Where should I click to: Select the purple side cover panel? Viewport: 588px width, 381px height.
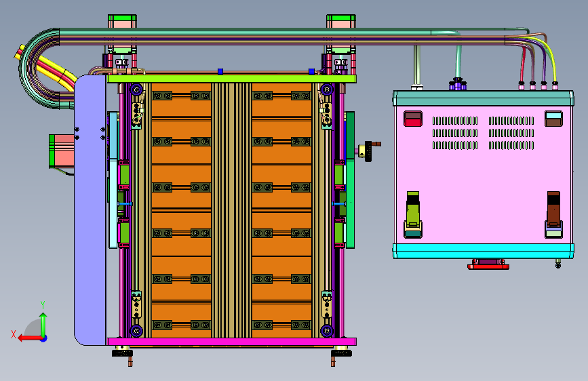[90, 210]
